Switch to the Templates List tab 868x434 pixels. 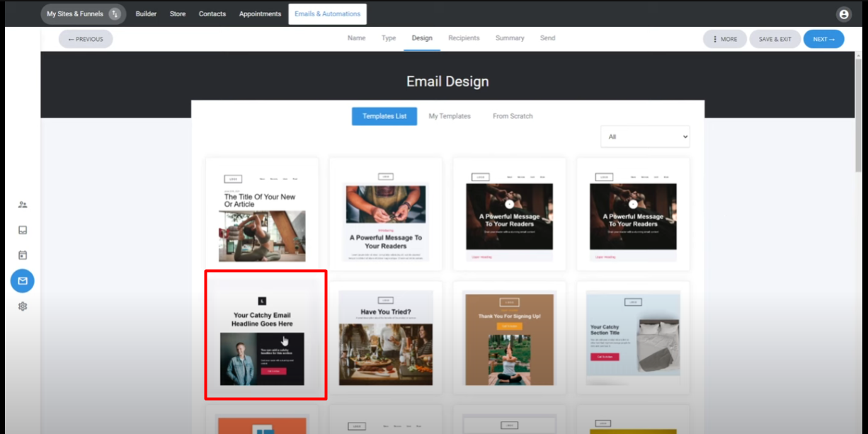pos(384,116)
